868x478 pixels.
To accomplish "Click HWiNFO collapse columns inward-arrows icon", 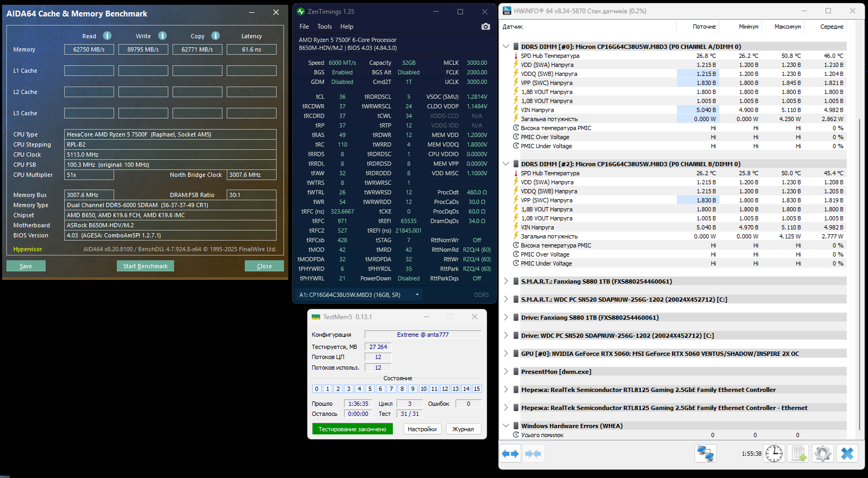I will (x=533, y=454).
